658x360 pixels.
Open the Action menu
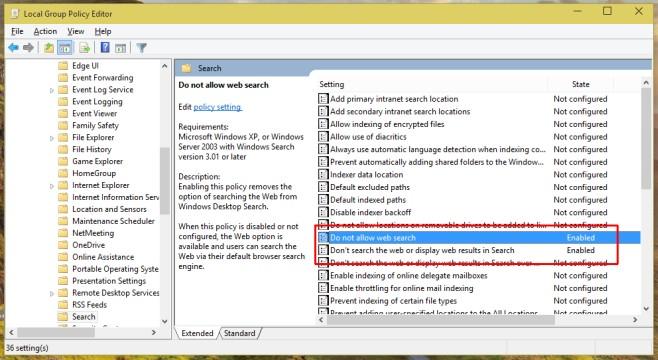click(45, 31)
